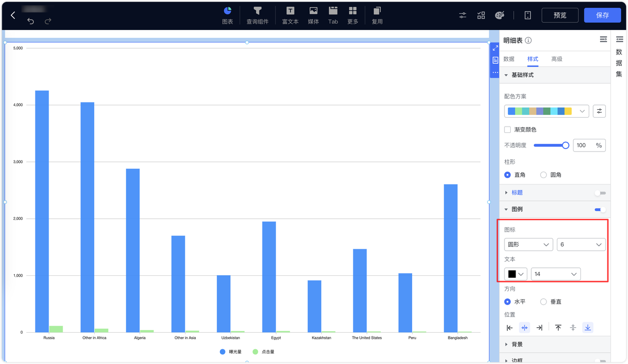
Task: Add a Tab component
Action: pos(333,16)
